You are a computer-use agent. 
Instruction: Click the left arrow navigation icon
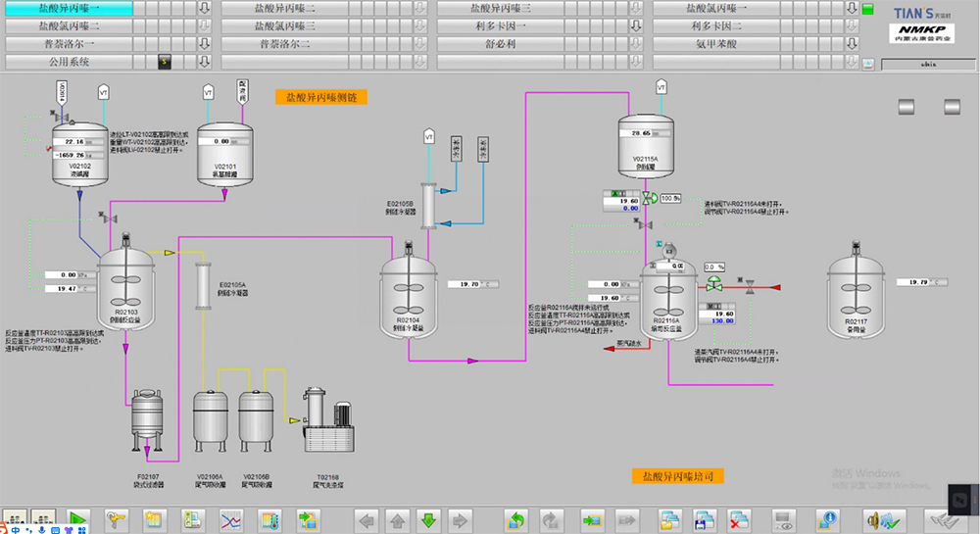pos(366,518)
